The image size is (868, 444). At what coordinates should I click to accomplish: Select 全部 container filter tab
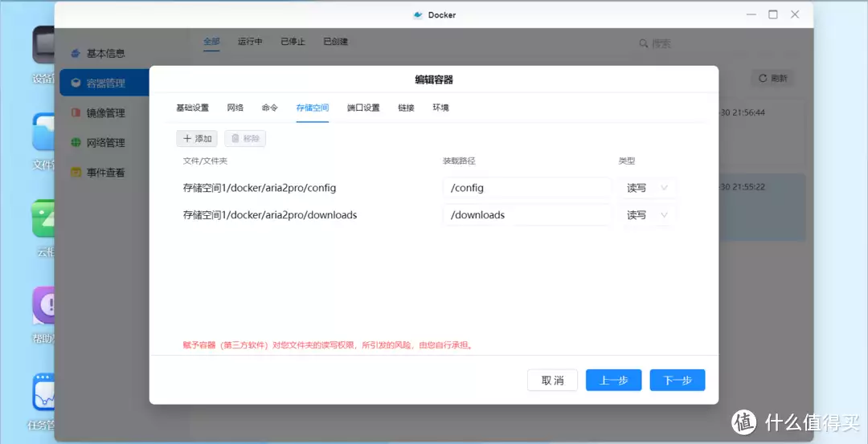click(211, 42)
